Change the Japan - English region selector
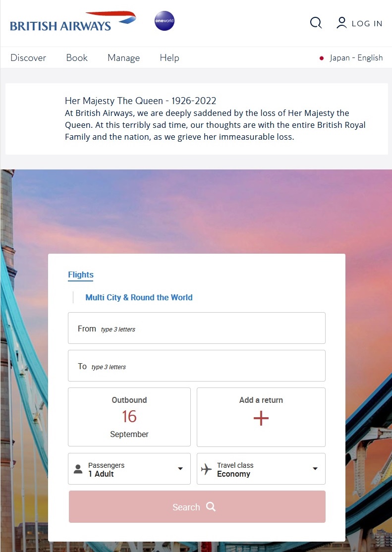This screenshot has height=552, width=392. (351, 58)
